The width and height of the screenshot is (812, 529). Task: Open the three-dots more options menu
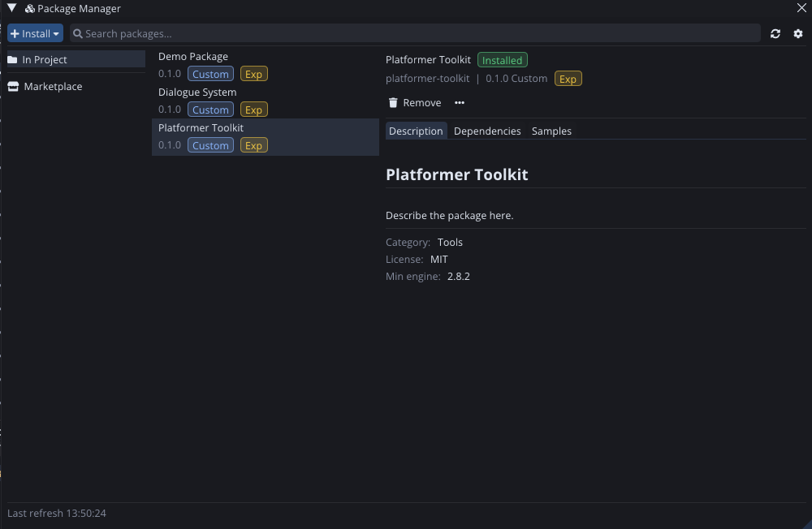(x=460, y=102)
